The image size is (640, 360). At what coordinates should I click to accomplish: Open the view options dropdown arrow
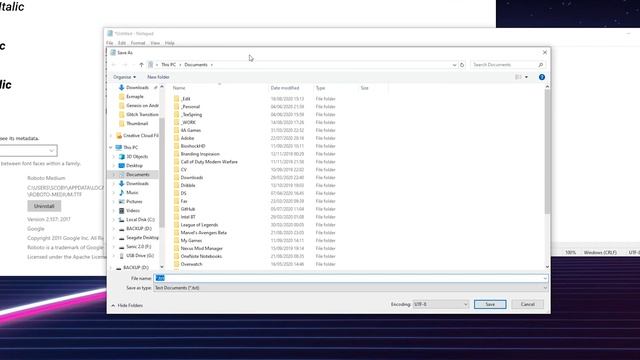pyautogui.click(x=527, y=77)
